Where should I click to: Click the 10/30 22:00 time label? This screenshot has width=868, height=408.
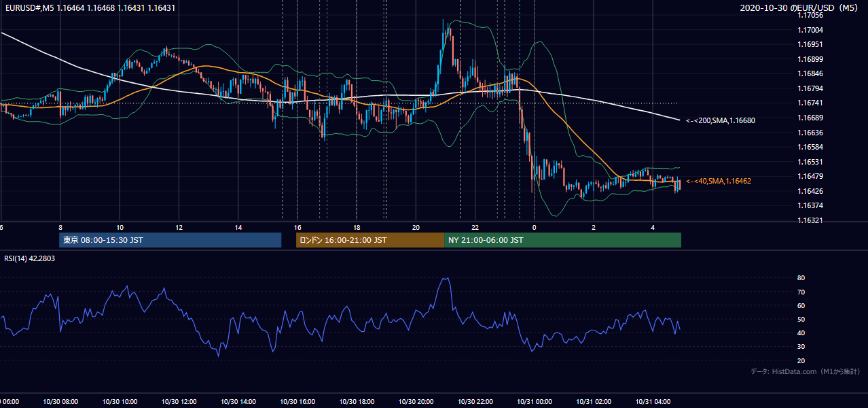pyautogui.click(x=475, y=402)
